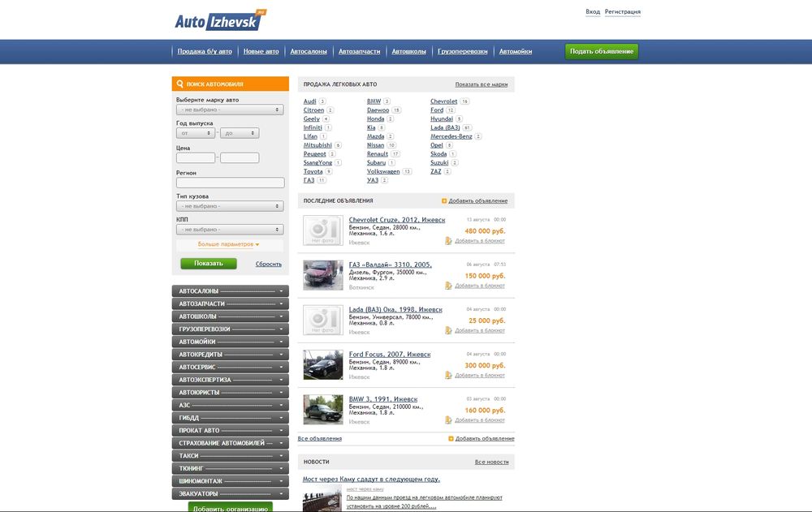Click the Сбросить reset link

tap(268, 264)
